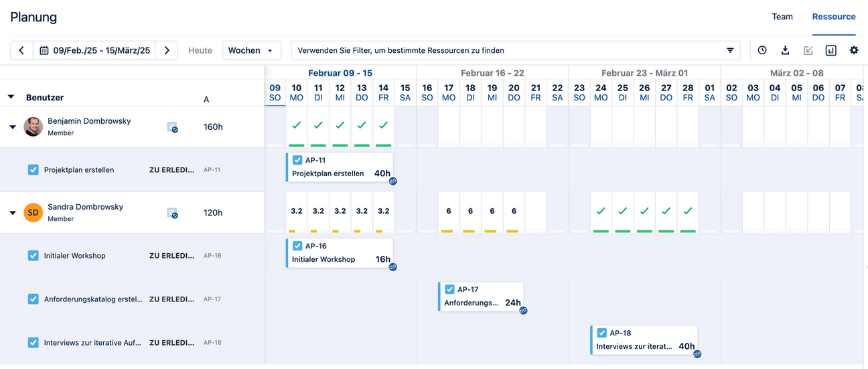This screenshot has width=868, height=369.
Task: Open the settings gear icon
Action: [x=854, y=50]
